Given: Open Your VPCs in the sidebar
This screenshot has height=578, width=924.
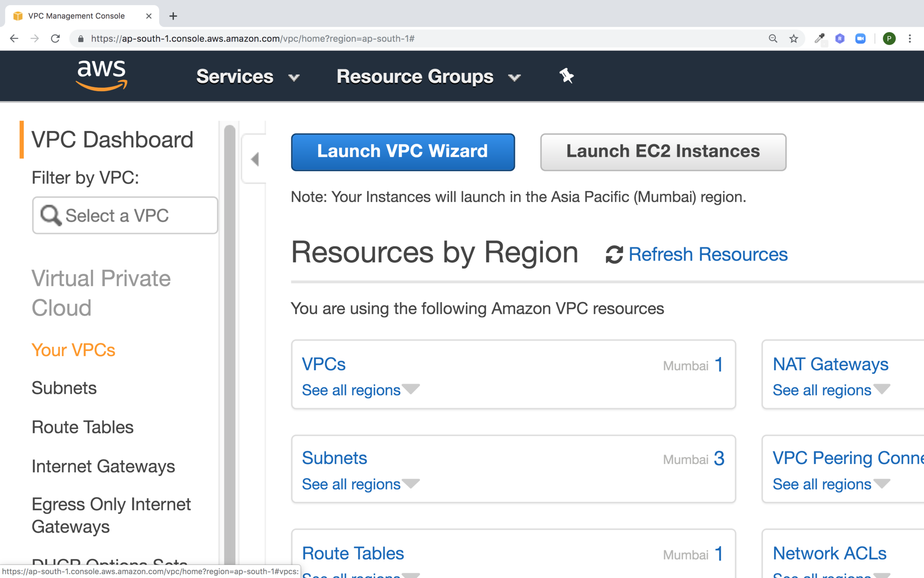Looking at the screenshot, I should [x=73, y=350].
